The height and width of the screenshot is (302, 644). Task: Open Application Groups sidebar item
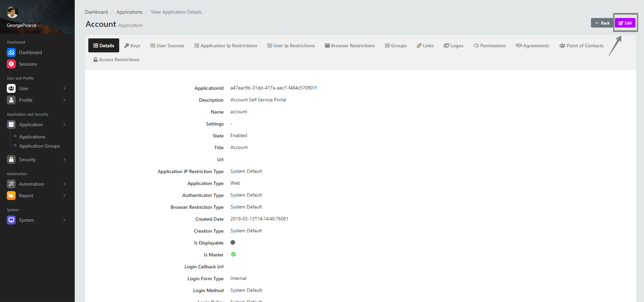coord(39,146)
